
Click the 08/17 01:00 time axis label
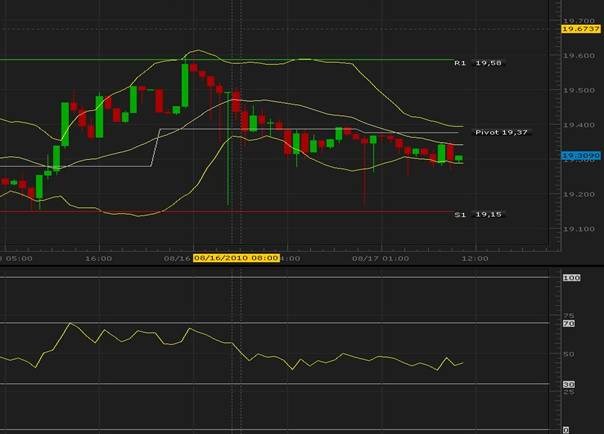click(381, 258)
